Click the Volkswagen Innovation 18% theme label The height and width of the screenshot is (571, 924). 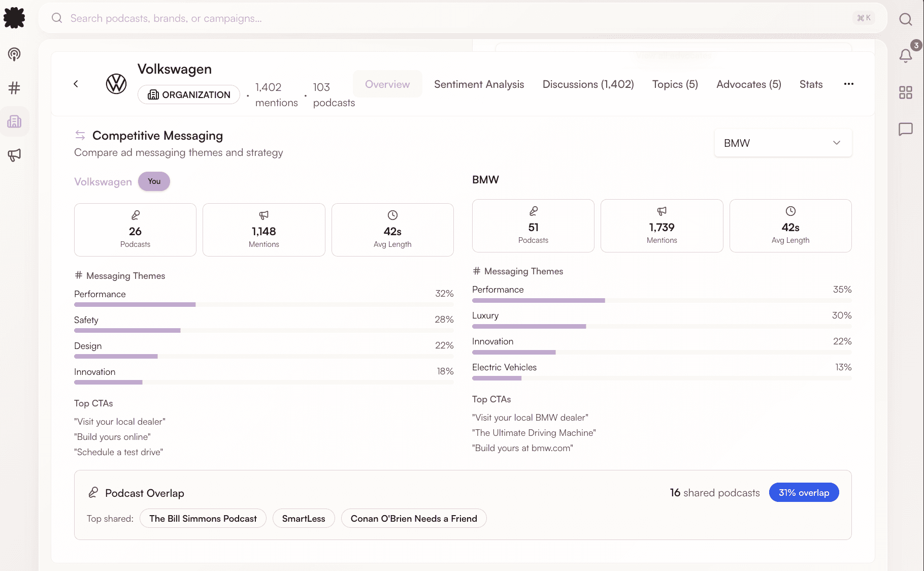(x=95, y=372)
